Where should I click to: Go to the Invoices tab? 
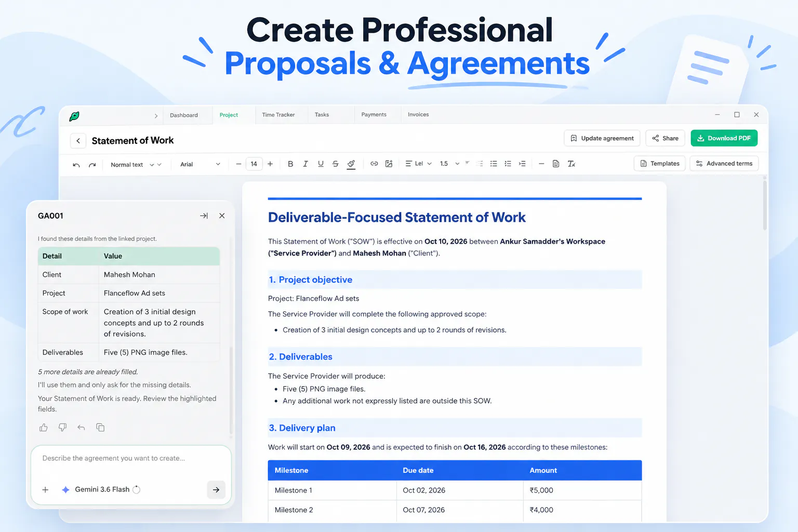(x=418, y=115)
